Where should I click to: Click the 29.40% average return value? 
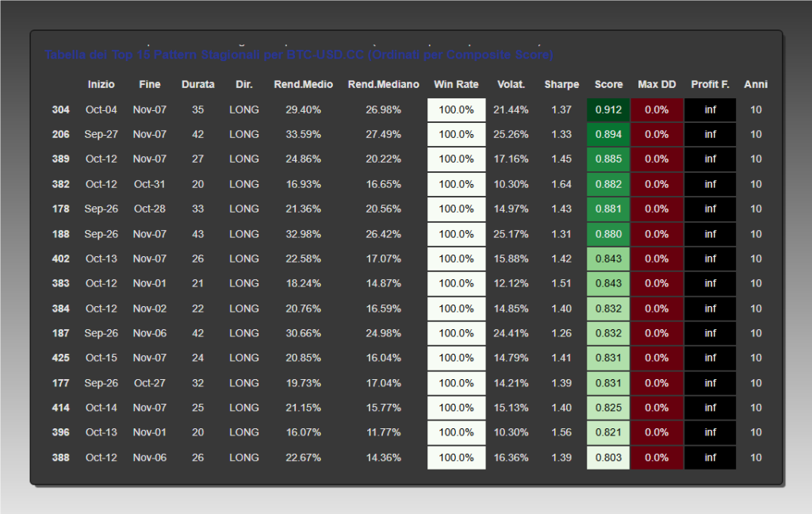pos(304,109)
